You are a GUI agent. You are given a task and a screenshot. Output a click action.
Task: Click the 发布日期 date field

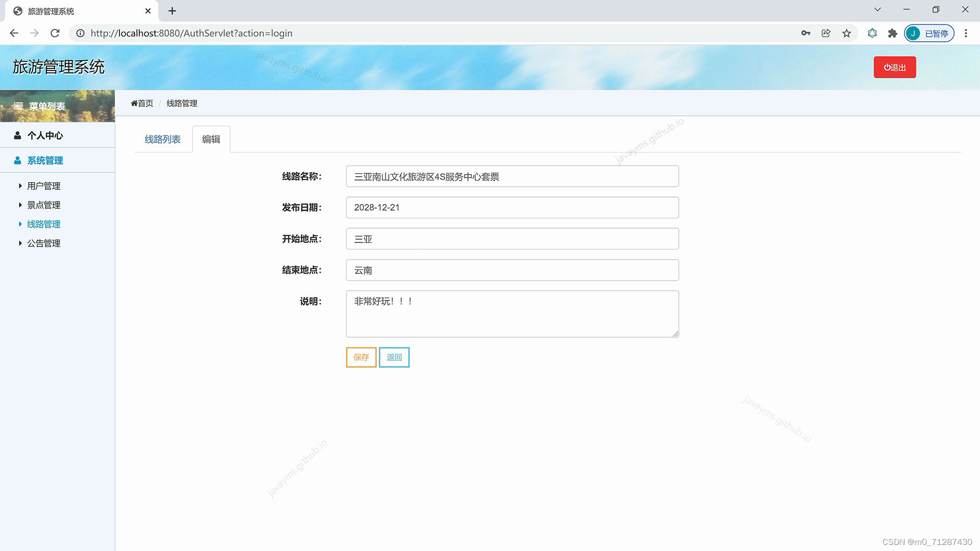point(512,208)
